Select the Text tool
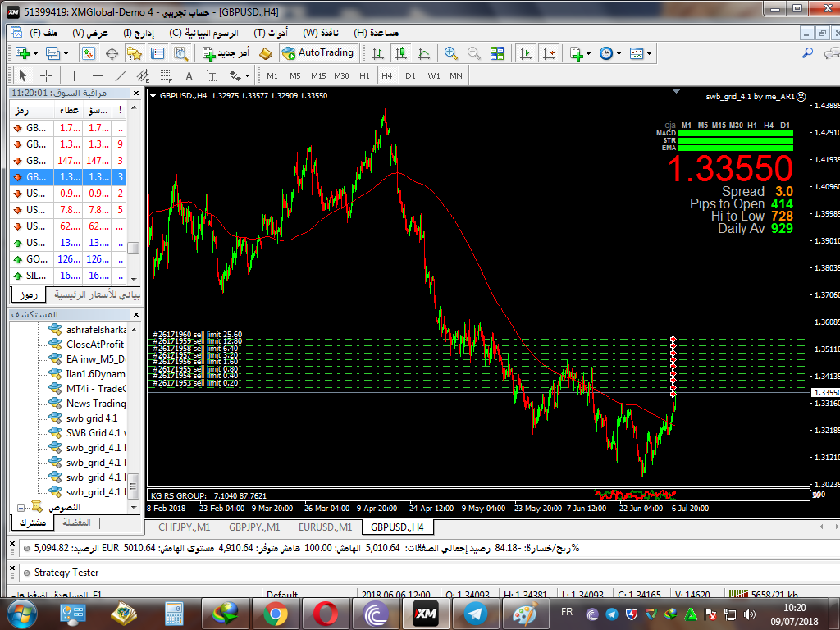The image size is (840, 630). click(x=189, y=75)
